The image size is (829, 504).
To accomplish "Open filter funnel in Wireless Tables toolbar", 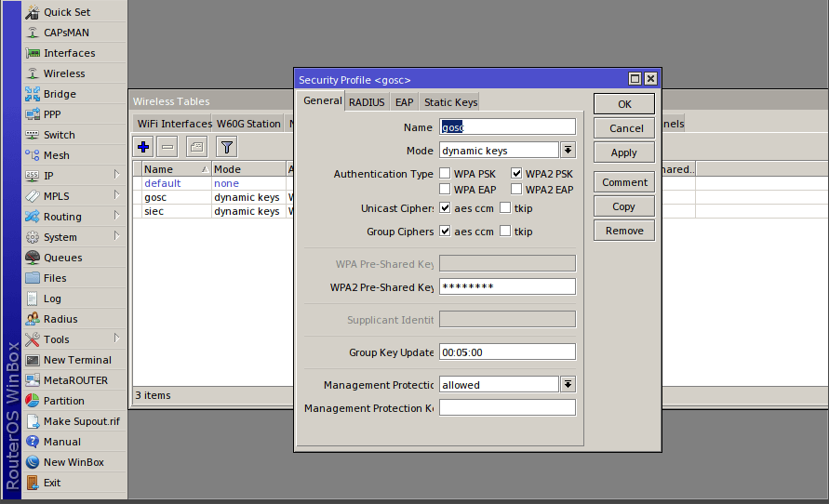I will click(x=227, y=147).
